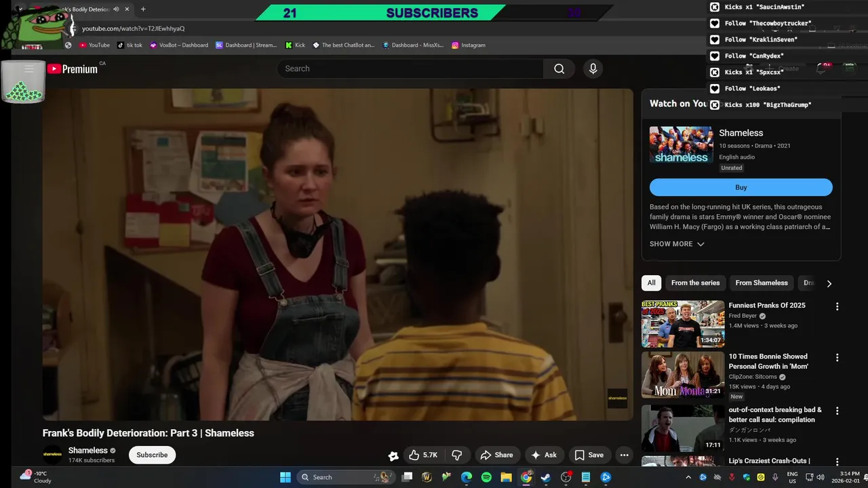Open Microsoft Edge from the taskbar
The image size is (868, 488).
(467, 477)
